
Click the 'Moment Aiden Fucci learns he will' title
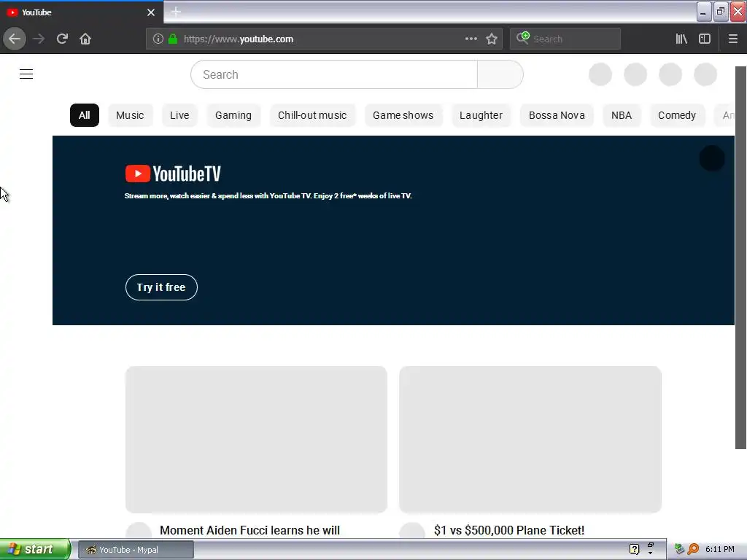(x=250, y=531)
